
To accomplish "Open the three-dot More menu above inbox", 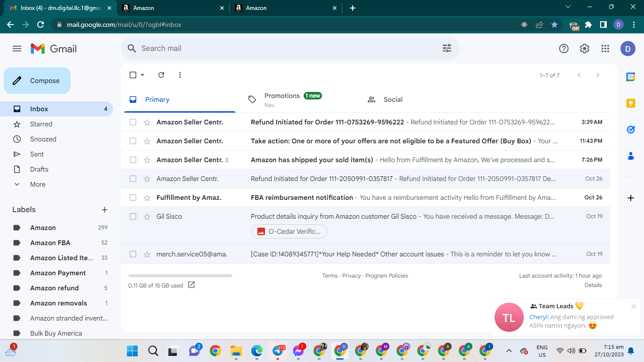I will click(180, 75).
